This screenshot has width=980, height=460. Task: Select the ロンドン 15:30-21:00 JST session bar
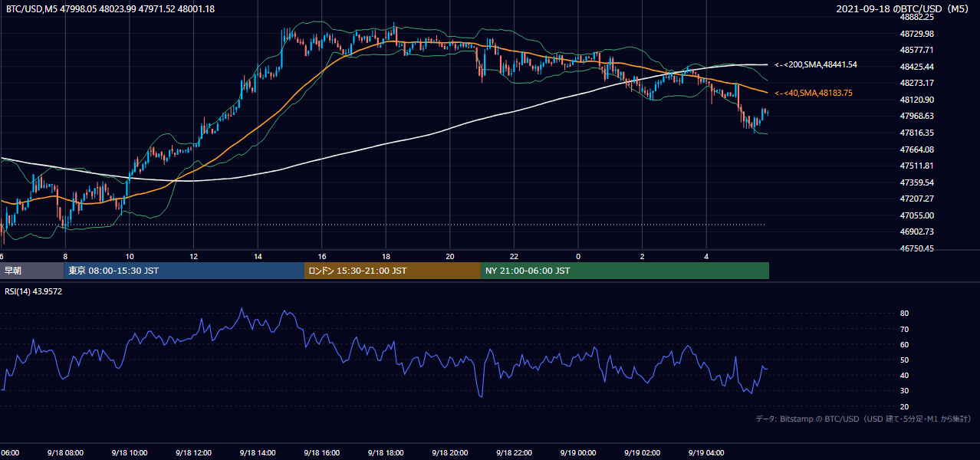tap(392, 271)
